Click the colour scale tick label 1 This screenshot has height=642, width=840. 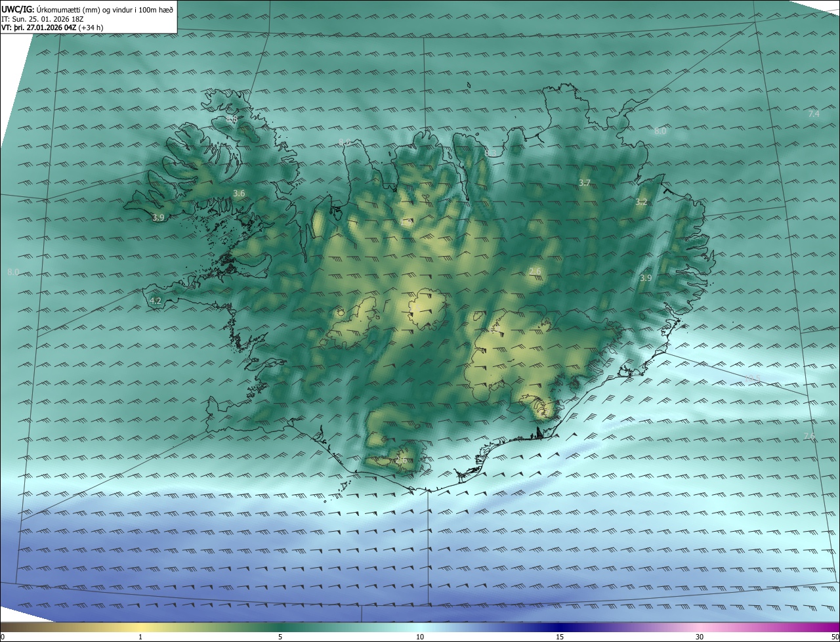[x=140, y=637]
